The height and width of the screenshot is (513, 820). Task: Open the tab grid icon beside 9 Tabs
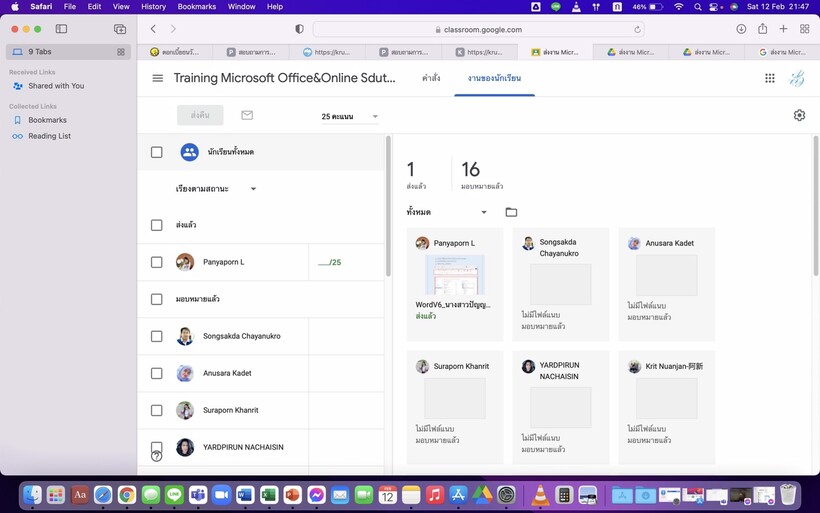click(x=121, y=52)
